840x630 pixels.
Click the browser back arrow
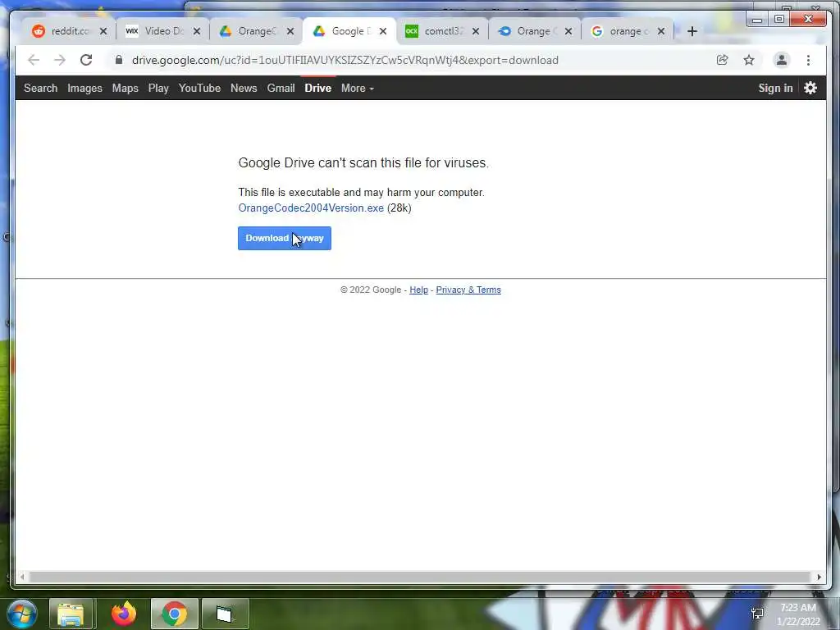[34, 60]
